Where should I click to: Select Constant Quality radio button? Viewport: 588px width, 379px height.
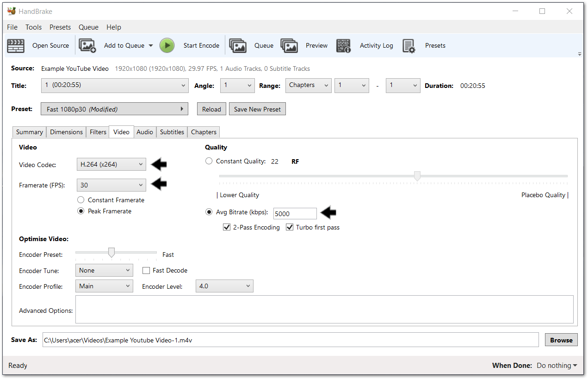tap(209, 161)
